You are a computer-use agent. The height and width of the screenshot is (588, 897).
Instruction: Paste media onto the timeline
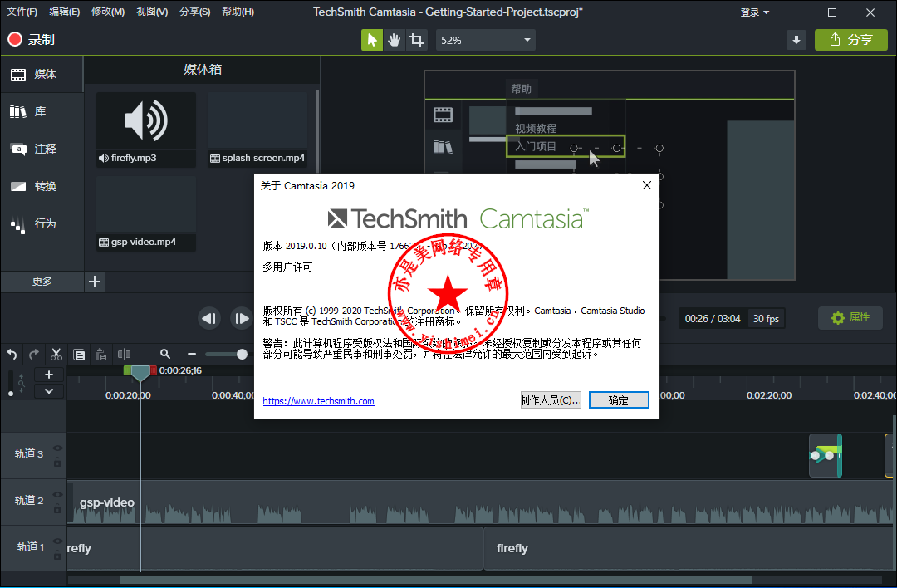[101, 355]
